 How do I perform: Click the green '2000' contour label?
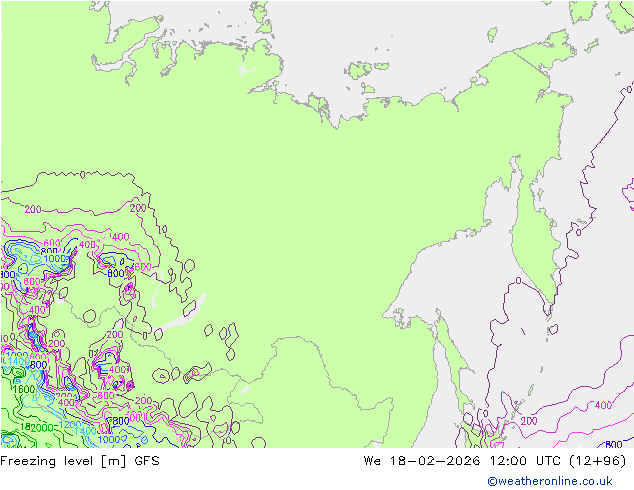click(x=42, y=428)
